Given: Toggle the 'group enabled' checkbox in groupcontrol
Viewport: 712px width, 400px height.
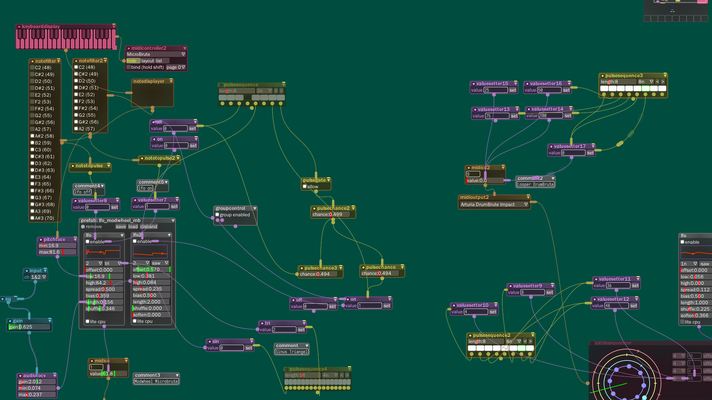Looking at the screenshot, I should [x=217, y=215].
